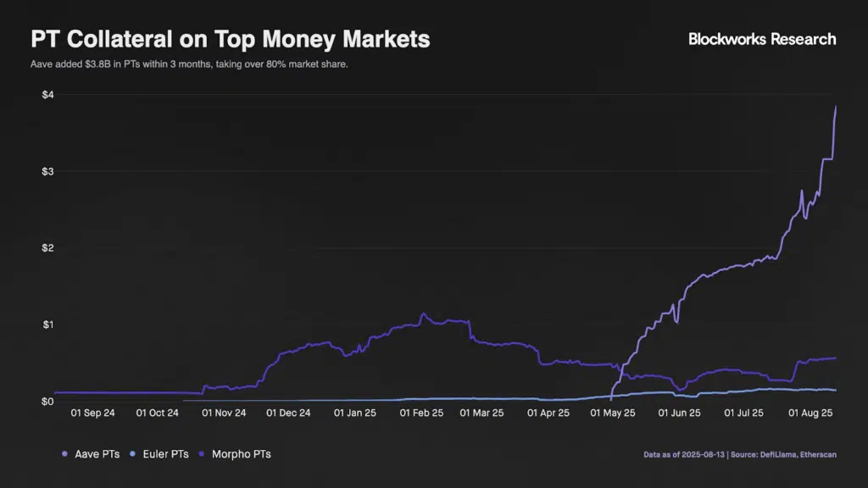Open the DefiLlama source link
This screenshot has width=868, height=488.
777,454
